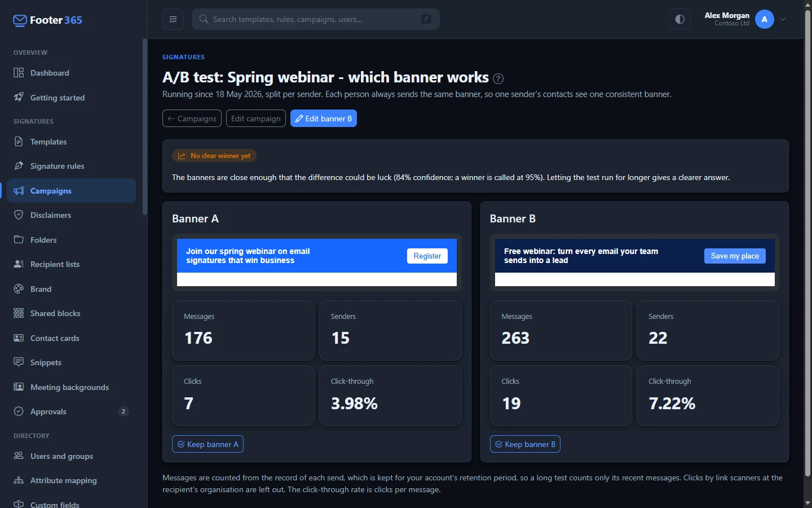Click the sidebar scrollbar thumb

(144, 127)
